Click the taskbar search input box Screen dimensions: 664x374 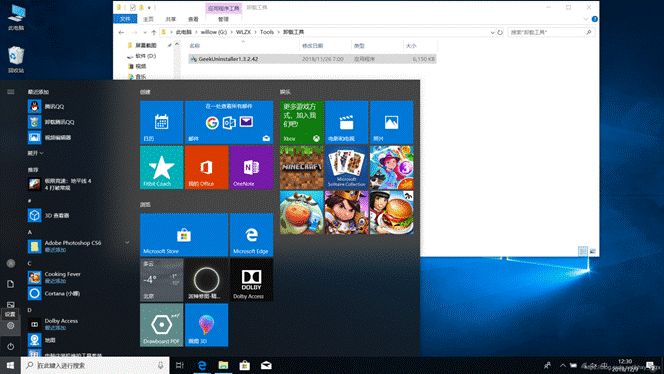coord(95,365)
